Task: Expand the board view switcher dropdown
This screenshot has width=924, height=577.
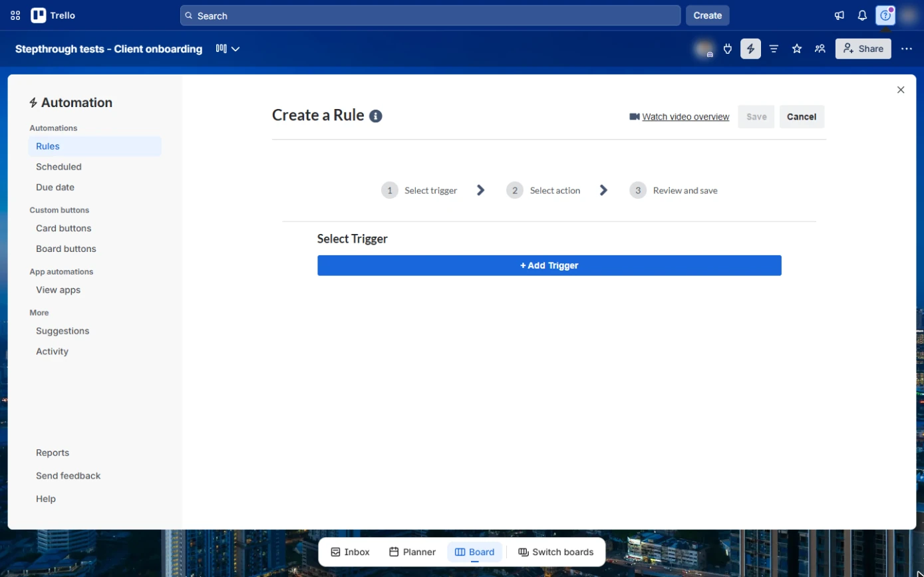Action: 228,49
